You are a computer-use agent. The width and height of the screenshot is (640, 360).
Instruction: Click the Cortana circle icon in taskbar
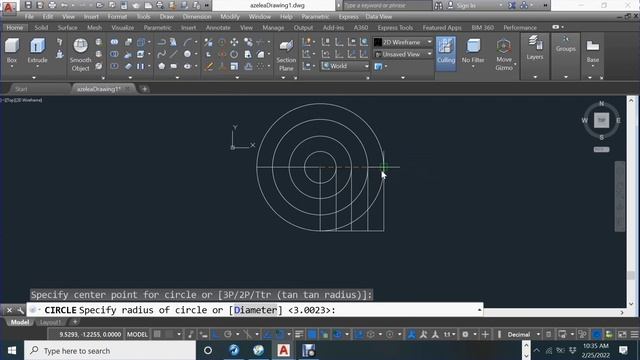pos(208,351)
